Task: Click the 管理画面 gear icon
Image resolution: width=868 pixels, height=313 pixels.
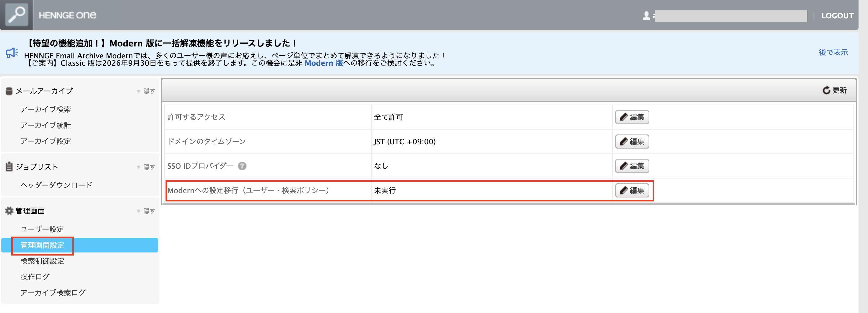Action: pyautogui.click(x=9, y=211)
